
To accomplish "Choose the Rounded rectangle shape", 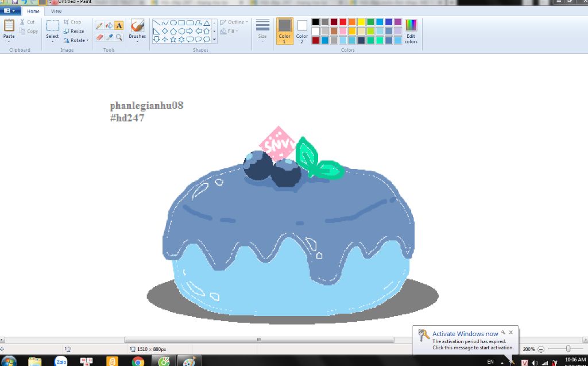I will coord(189,22).
